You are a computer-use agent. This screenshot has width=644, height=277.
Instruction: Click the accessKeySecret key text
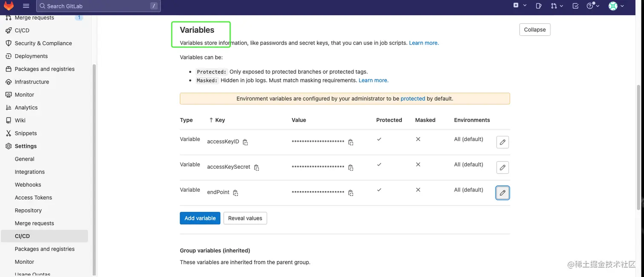[x=229, y=167]
